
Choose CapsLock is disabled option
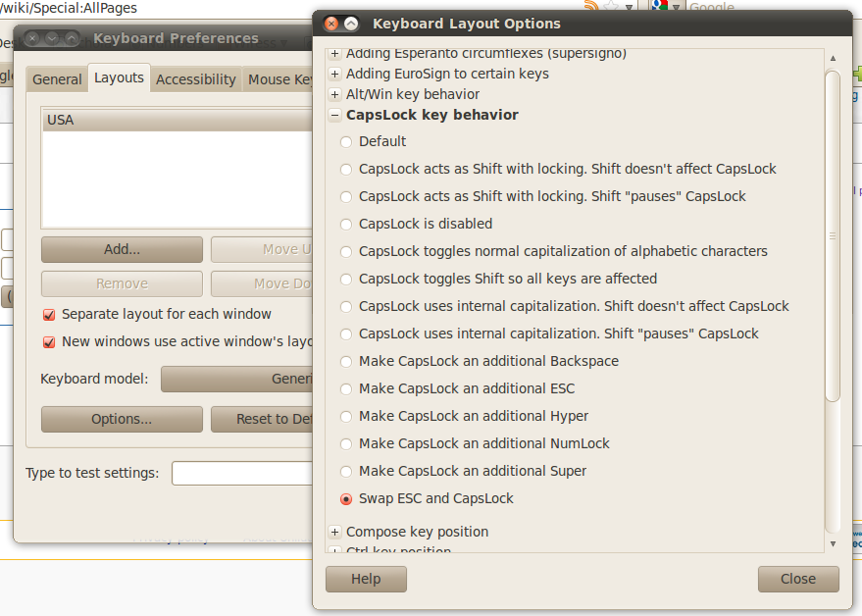tap(346, 225)
